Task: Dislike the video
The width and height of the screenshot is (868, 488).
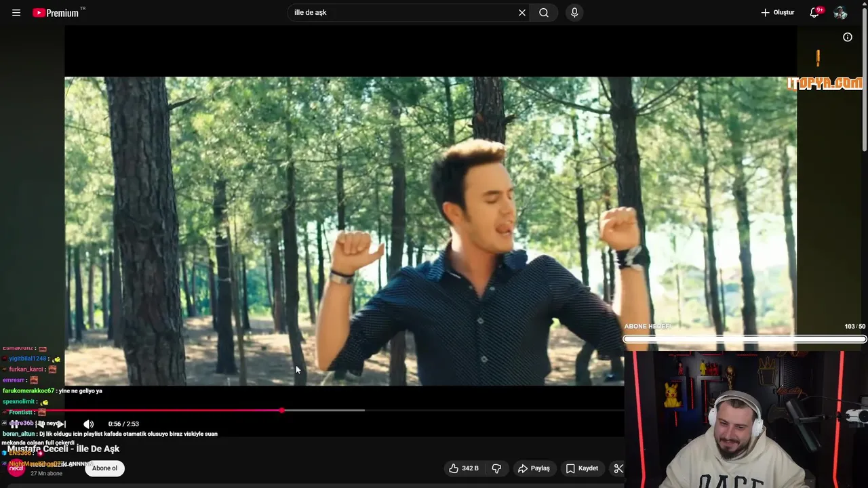Action: 496,468
